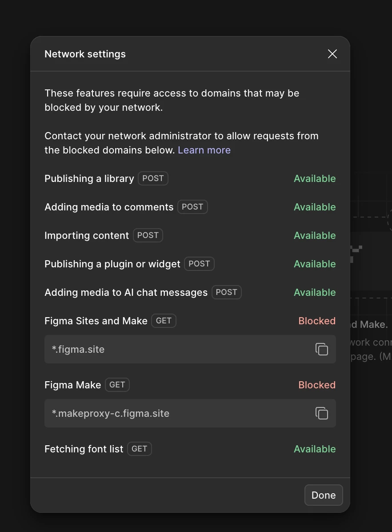Click the Adding media to comments label
392x532 pixels.
pos(109,207)
